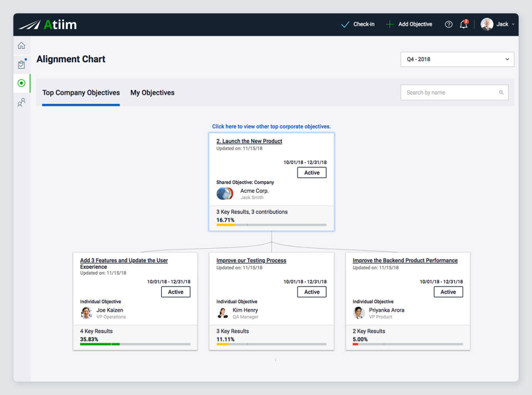Open the people sidebar icon

(x=22, y=103)
